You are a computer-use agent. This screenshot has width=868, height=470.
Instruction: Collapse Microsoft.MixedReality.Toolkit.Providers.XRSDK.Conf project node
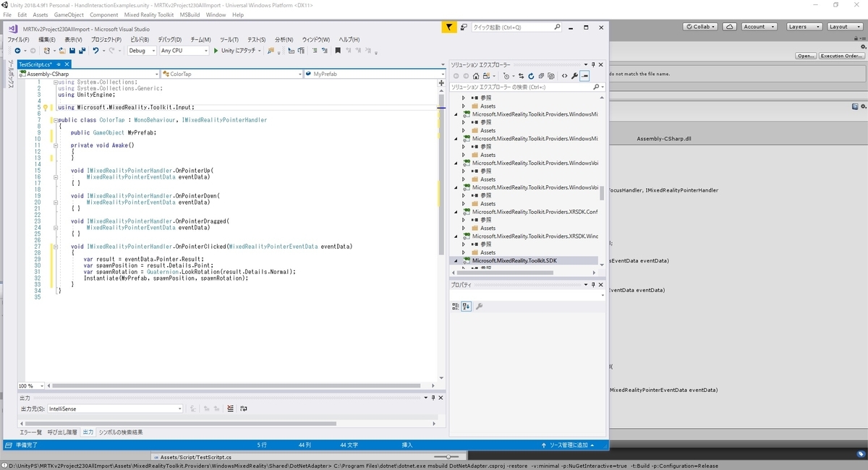[x=456, y=212]
